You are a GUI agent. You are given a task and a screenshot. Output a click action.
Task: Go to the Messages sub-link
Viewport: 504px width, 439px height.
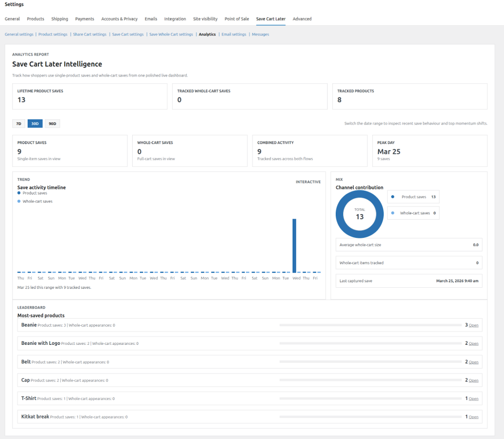pos(260,34)
